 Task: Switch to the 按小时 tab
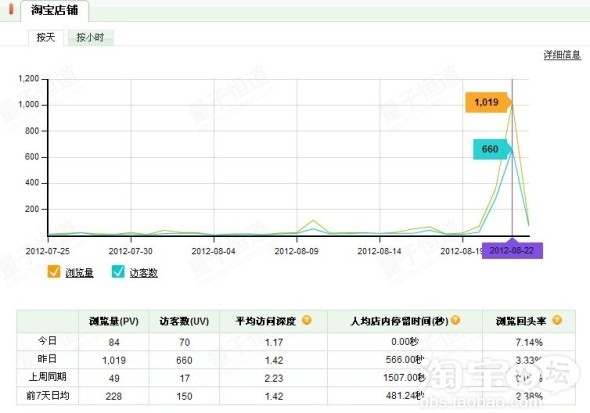coord(90,38)
